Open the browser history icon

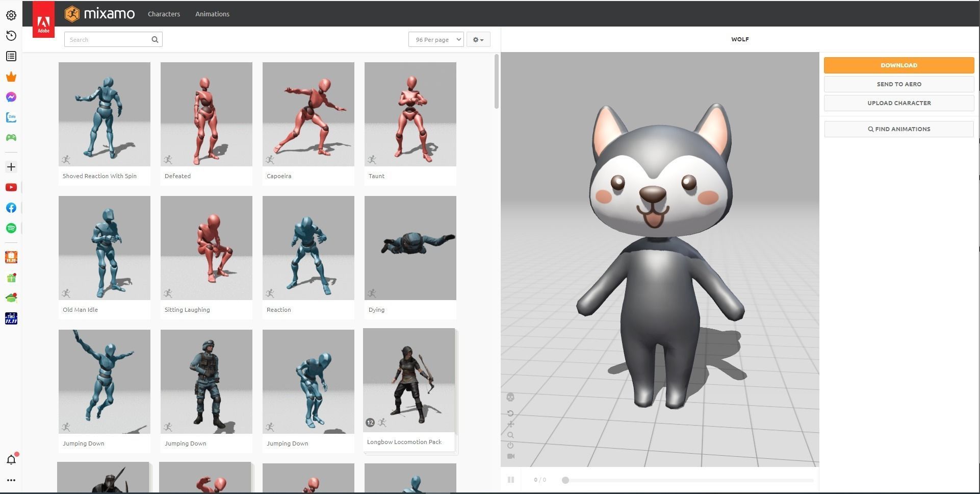[x=11, y=36]
